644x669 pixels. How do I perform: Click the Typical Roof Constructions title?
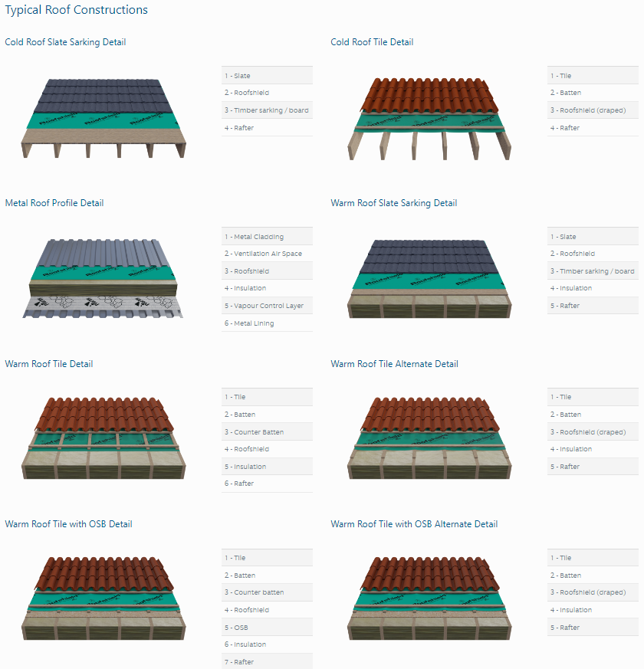pos(77,10)
